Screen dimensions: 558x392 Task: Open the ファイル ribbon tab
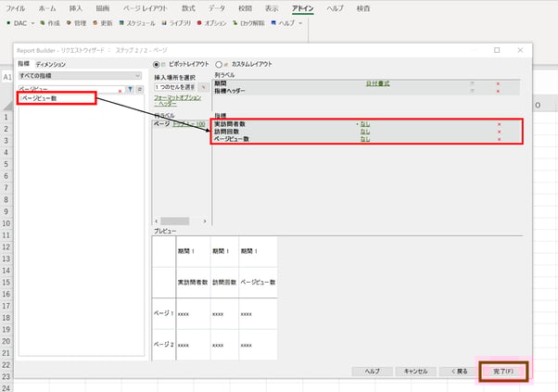tap(16, 8)
